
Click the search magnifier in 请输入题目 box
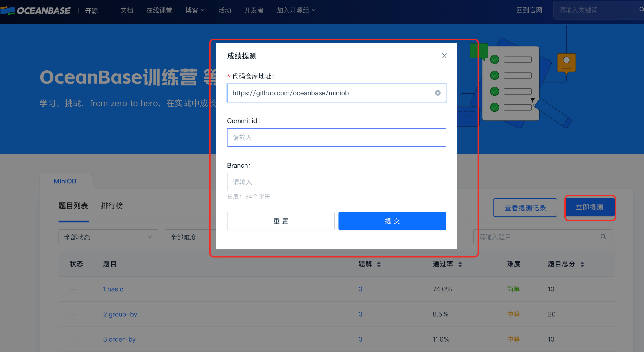click(x=603, y=237)
